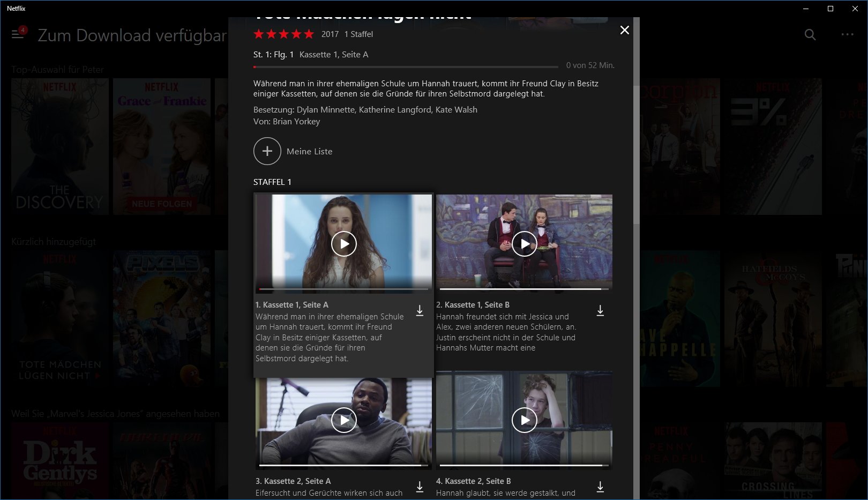868x500 pixels.
Task: Click the 0 von 52 Min. label
Action: [590, 65]
